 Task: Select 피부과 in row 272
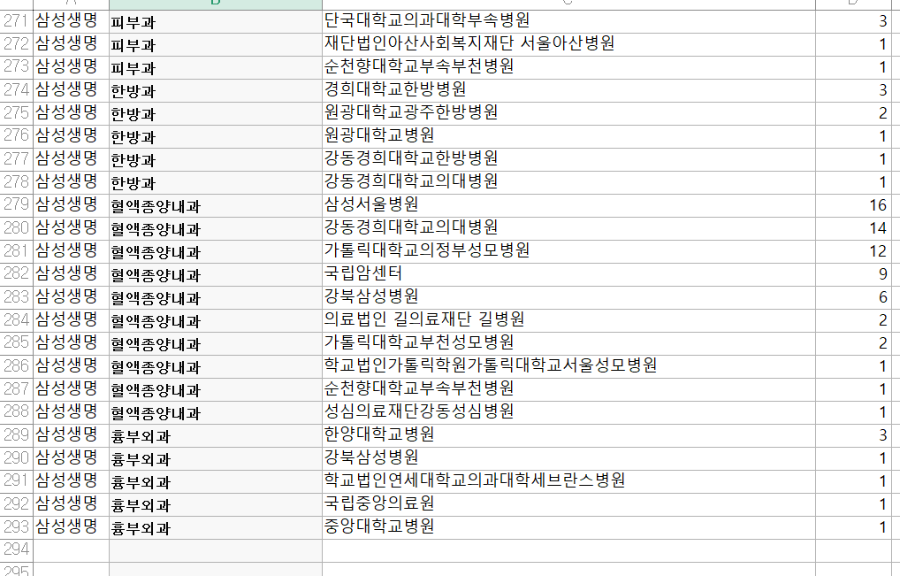216,44
